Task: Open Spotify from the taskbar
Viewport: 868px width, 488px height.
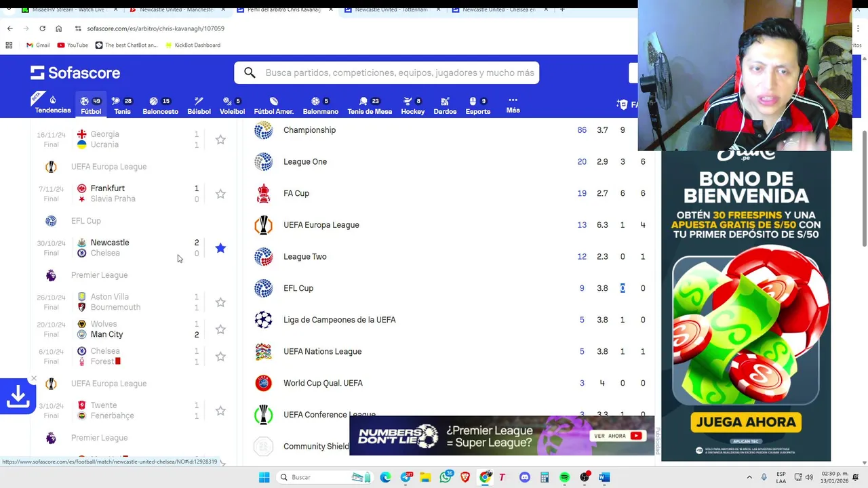Action: [x=564, y=478]
